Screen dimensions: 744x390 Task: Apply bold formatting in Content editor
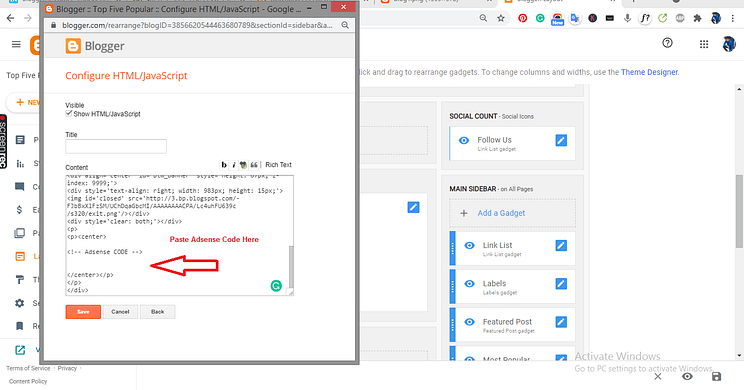pos(224,165)
